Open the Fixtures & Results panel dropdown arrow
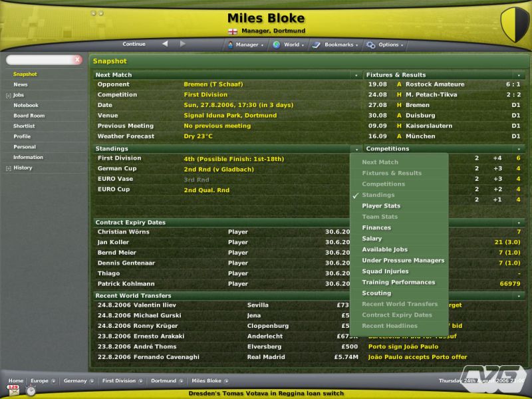The width and height of the screenshot is (532, 399). [x=519, y=75]
